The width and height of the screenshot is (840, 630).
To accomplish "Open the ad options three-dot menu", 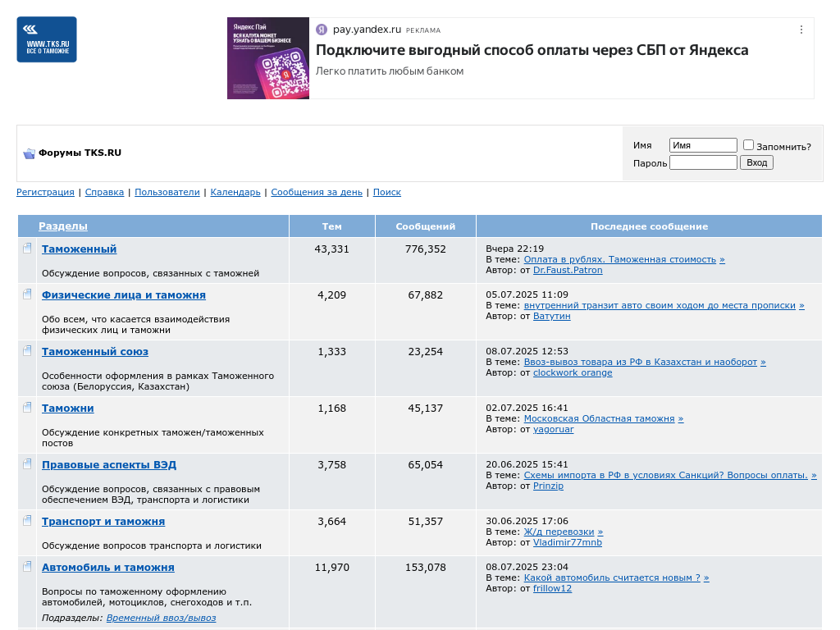I will [801, 30].
